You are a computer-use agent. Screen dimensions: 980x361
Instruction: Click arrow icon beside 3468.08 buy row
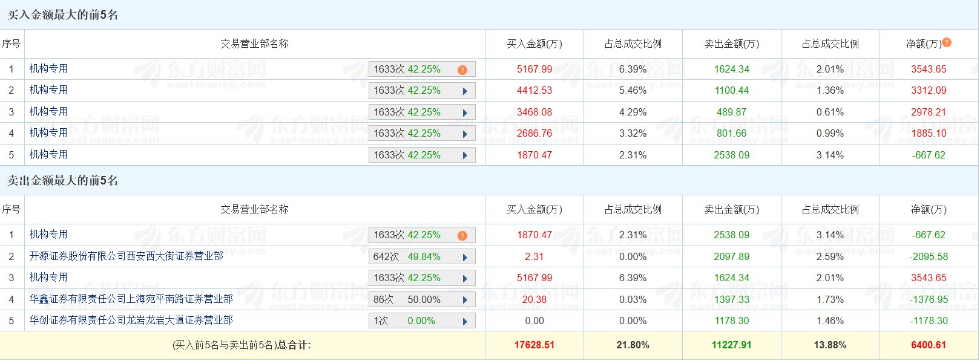coord(465,113)
